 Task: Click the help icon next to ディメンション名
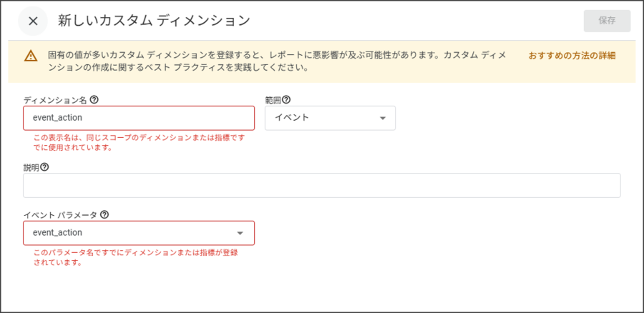click(x=94, y=99)
